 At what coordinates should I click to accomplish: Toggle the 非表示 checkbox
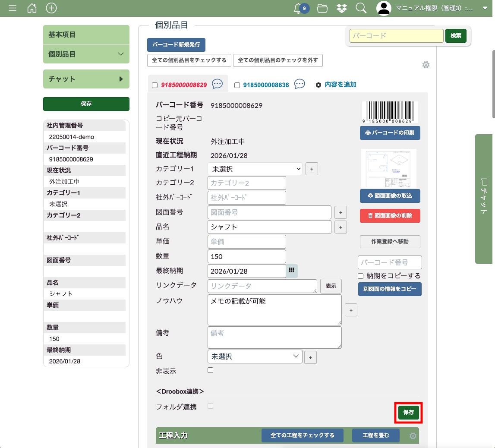(x=211, y=370)
